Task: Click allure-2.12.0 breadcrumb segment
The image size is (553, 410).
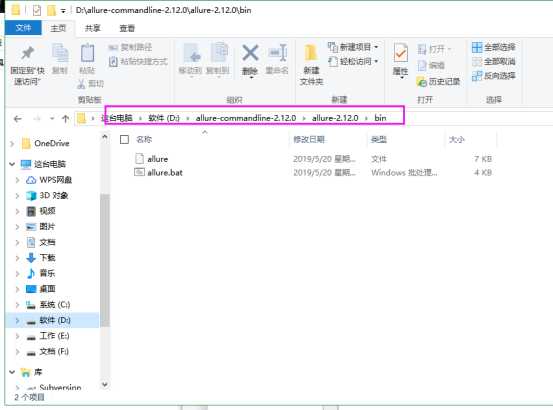Action: 335,118
